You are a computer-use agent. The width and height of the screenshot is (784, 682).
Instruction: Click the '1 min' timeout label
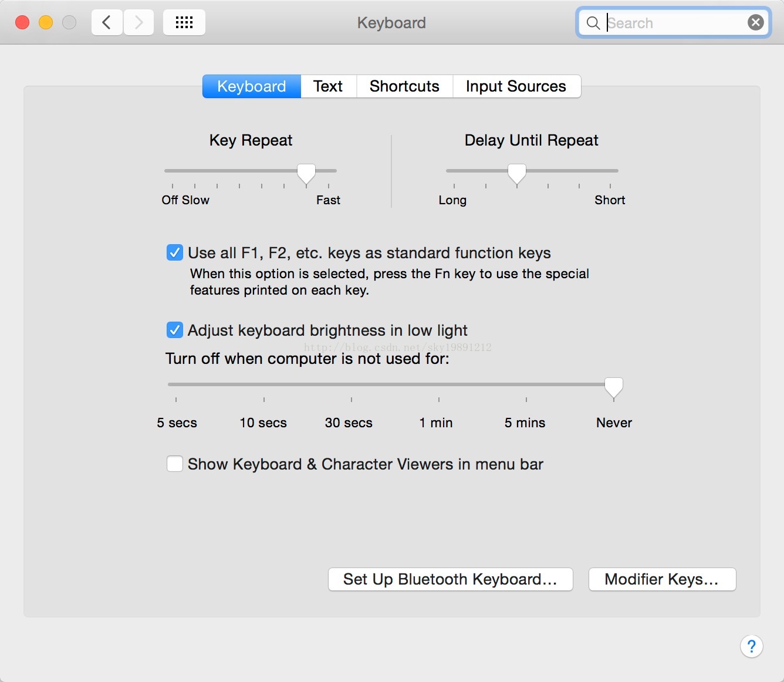pyautogui.click(x=436, y=423)
